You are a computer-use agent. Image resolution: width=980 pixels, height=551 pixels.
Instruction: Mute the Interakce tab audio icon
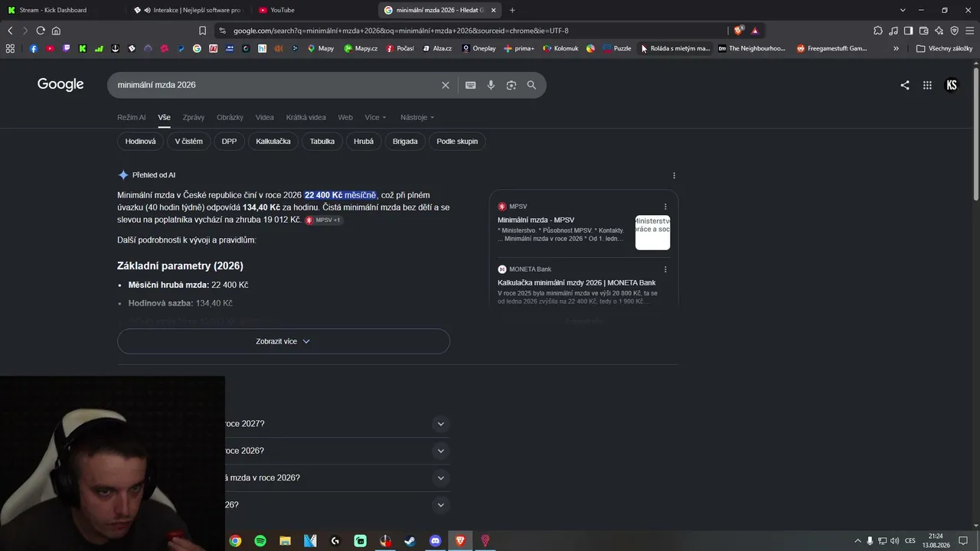[x=146, y=10]
